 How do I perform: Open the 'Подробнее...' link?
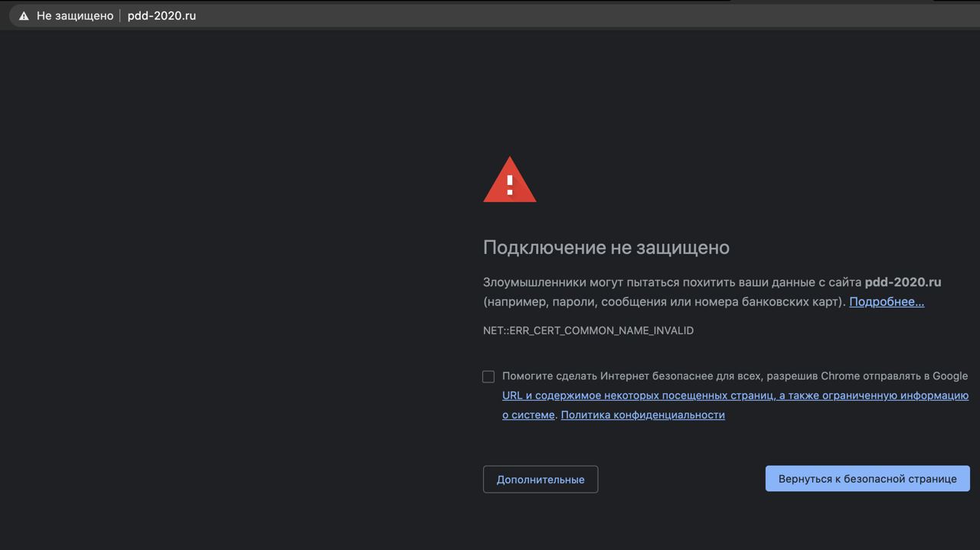(x=887, y=301)
